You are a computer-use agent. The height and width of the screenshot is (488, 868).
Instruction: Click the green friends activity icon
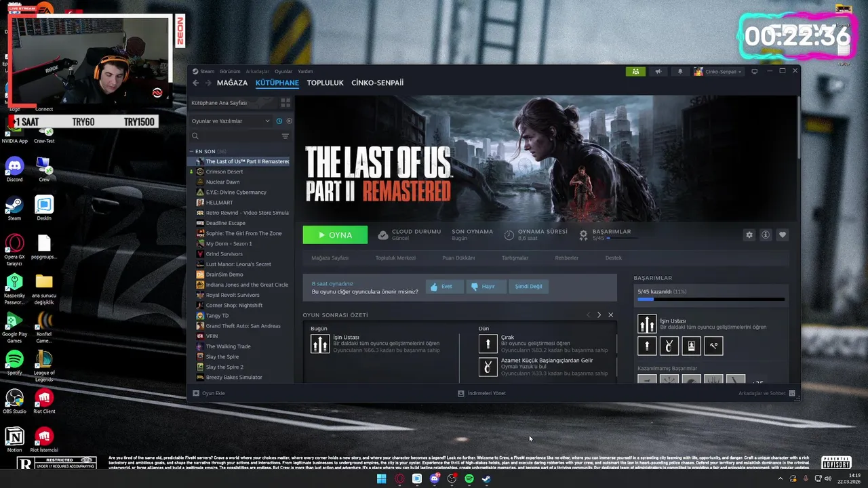[x=635, y=71]
